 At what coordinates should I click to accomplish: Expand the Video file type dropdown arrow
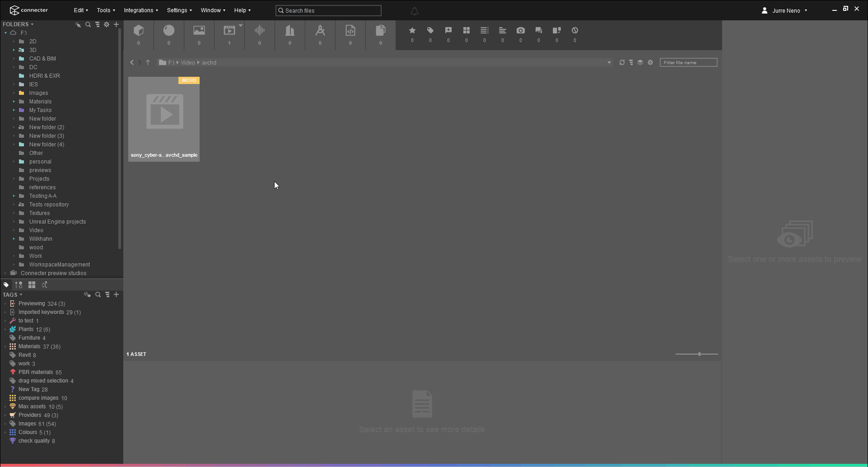click(241, 26)
